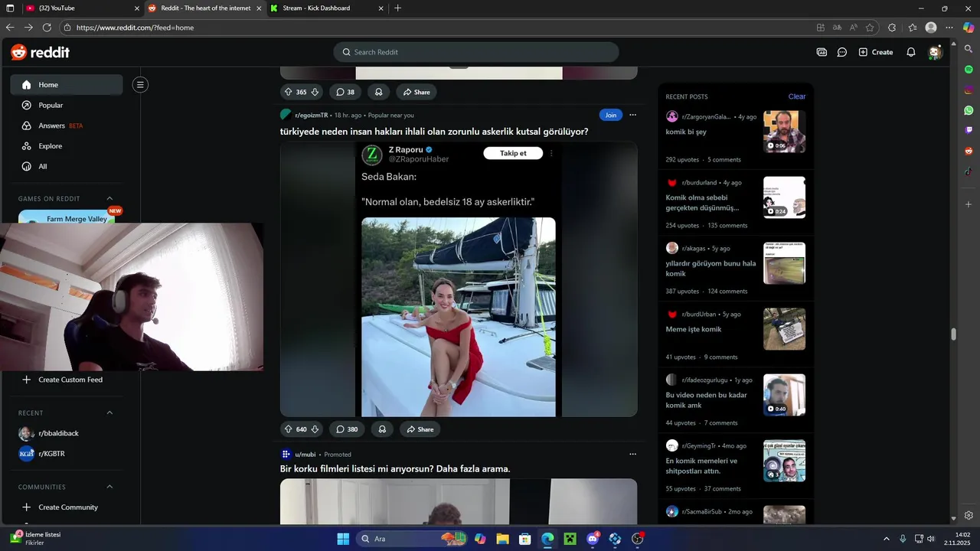
Task: Open the more options menu for egoizmTR post
Action: click(x=632, y=115)
